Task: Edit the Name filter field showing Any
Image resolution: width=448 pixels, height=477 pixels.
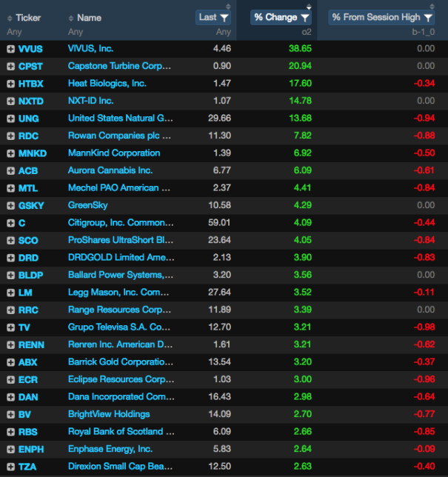Action: 76,32
